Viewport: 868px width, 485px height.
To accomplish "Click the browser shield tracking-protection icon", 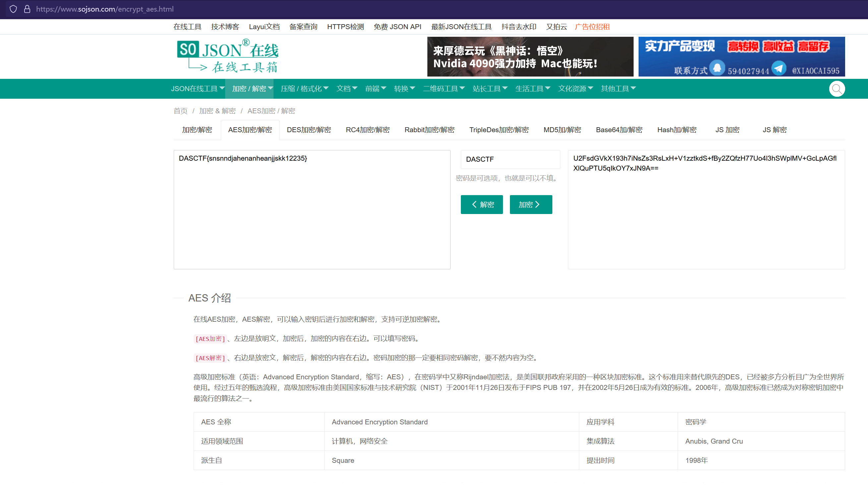I will coord(13,9).
